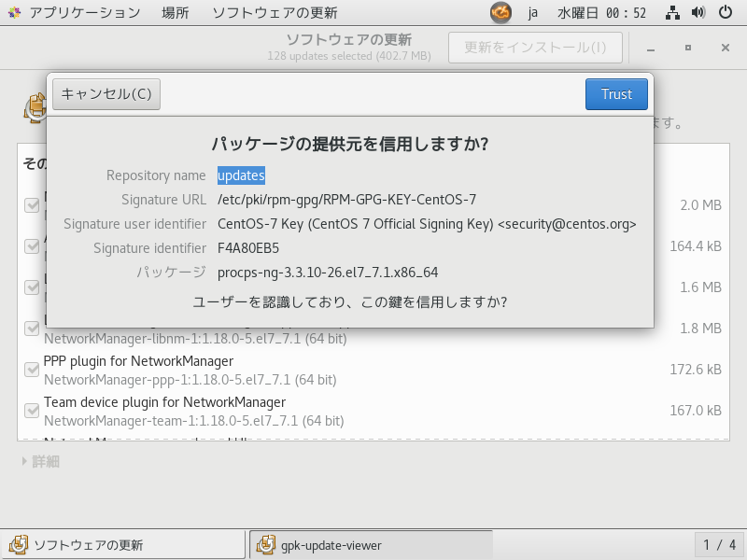
Task: Toggle checkbox on the 1.6 MB update row
Action: [32, 287]
